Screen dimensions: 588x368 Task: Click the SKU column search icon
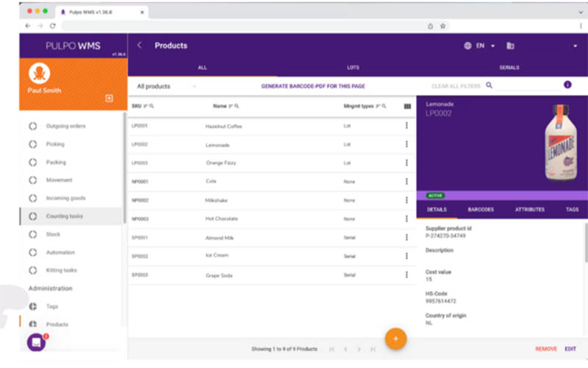pyautogui.click(x=151, y=106)
